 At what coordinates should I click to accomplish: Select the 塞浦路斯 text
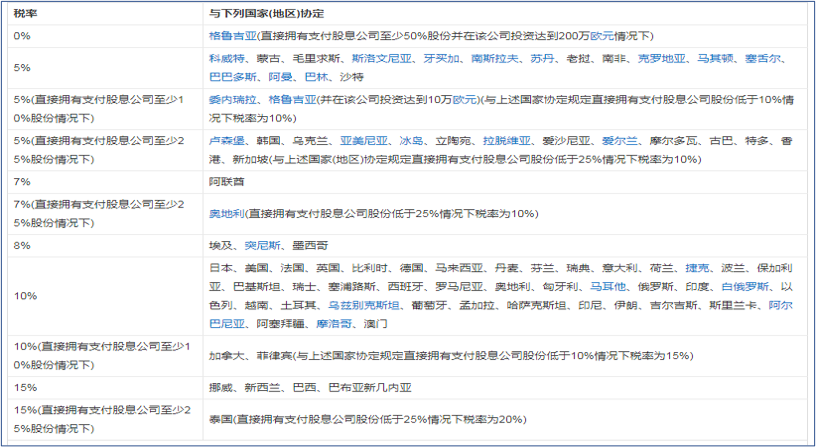coord(352,287)
